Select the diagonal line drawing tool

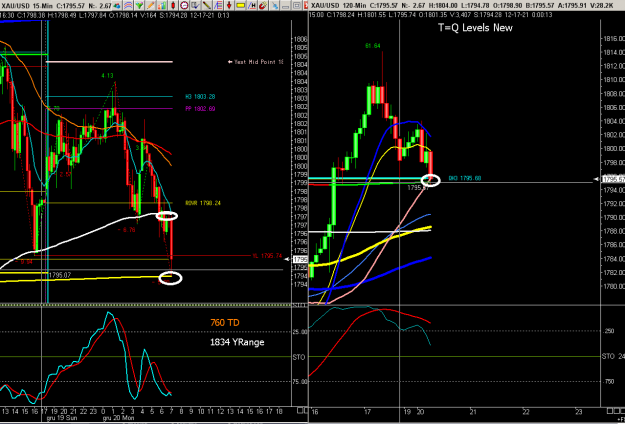(207, 6)
